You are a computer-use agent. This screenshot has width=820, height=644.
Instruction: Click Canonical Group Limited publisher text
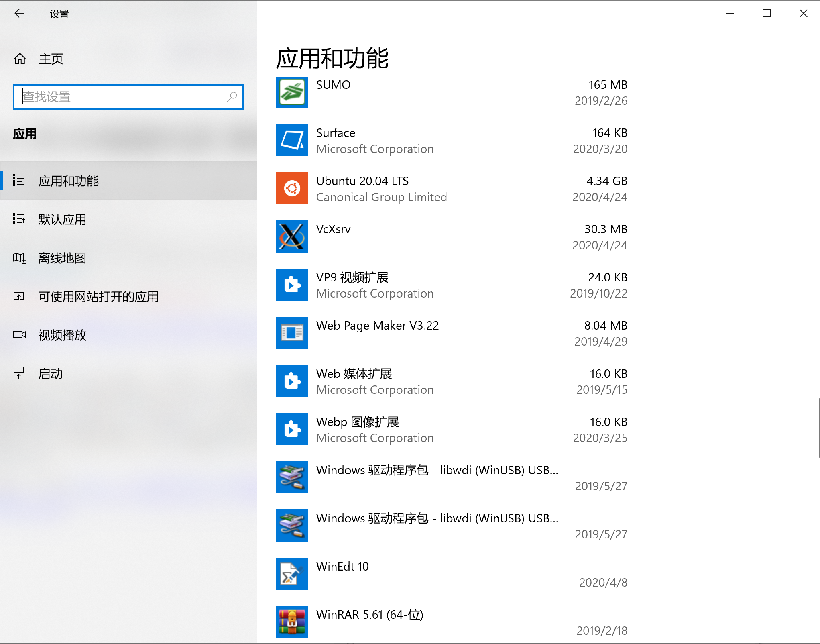381,197
